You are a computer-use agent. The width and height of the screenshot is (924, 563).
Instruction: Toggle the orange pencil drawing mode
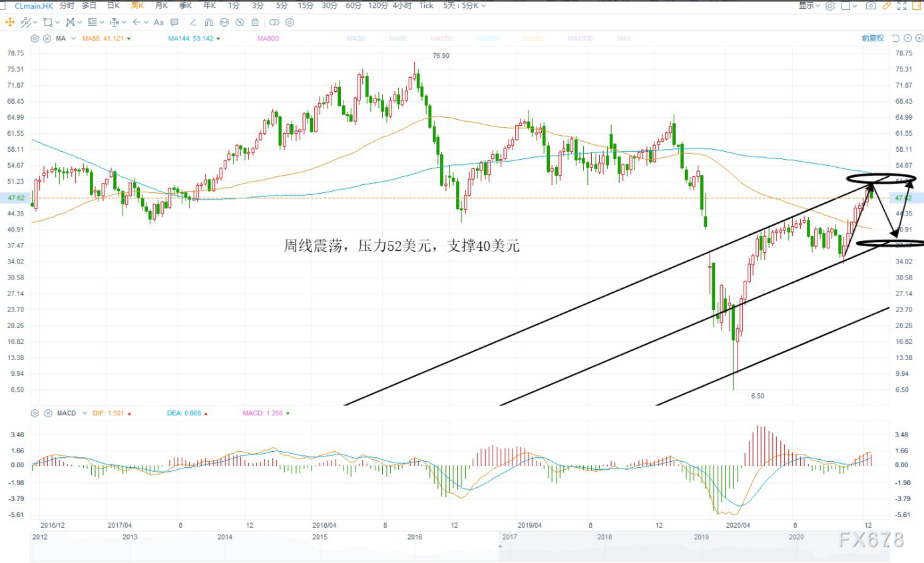click(x=886, y=6)
